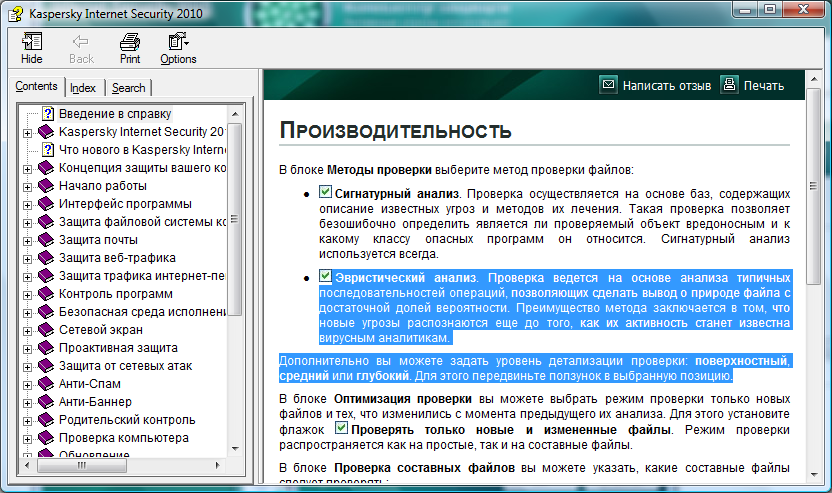The width and height of the screenshot is (832, 493).
Task: Expand the Kaspersky Internet Security 20 tree node
Action: (x=28, y=133)
